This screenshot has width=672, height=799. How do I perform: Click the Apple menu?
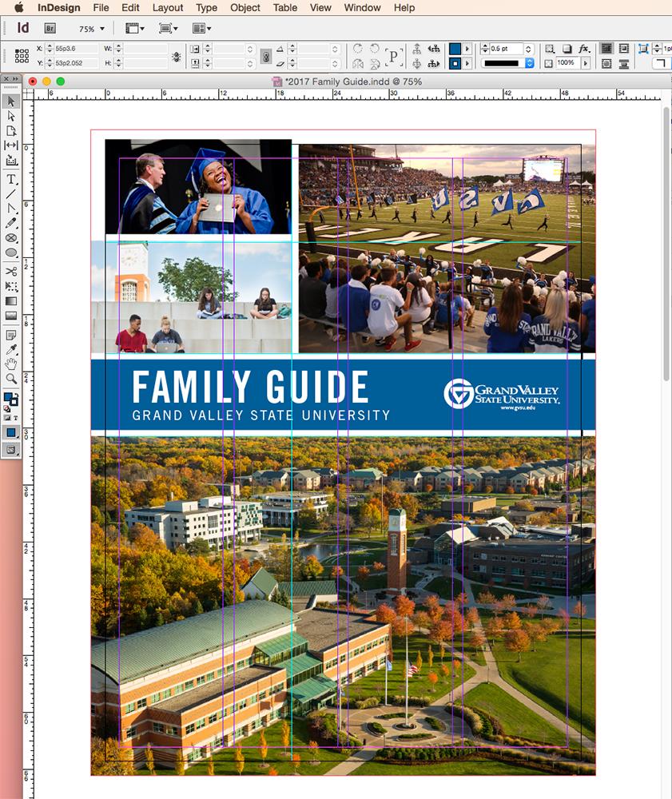[x=18, y=7]
